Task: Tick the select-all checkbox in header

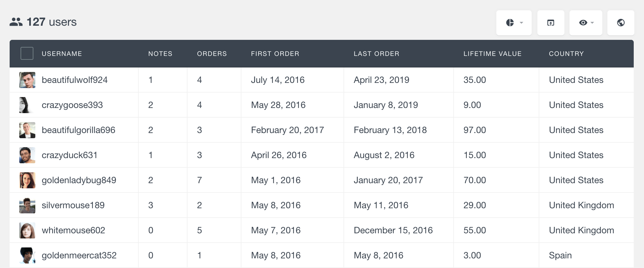Action: tap(27, 53)
